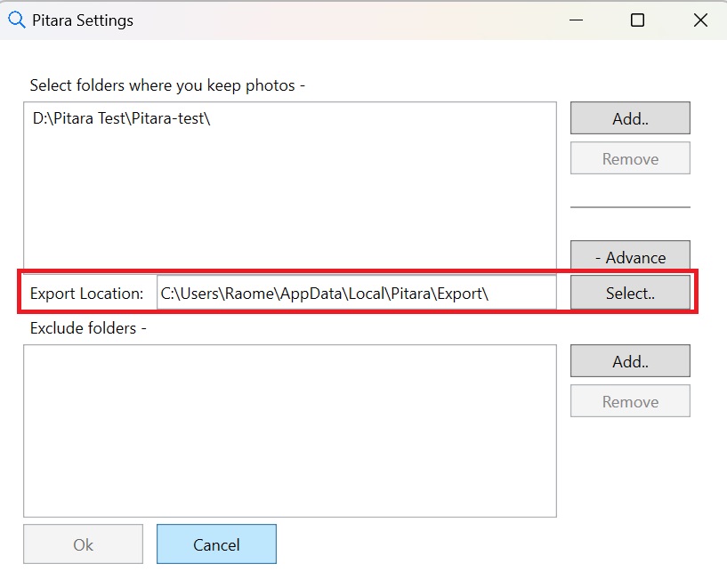
Task: Maximize the Pitara Settings window
Action: pos(637,20)
